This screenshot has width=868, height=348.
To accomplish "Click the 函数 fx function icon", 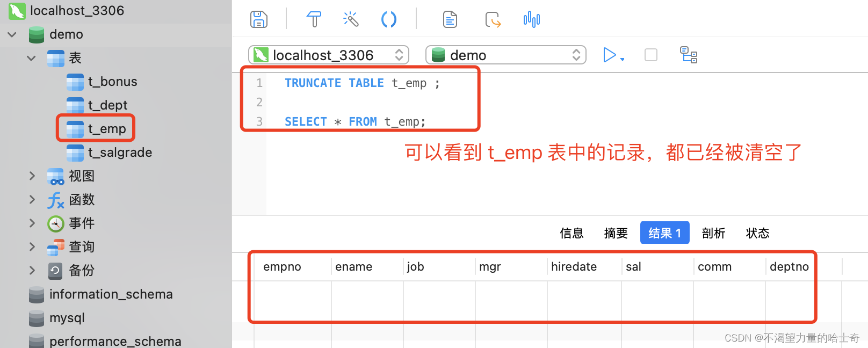I will [56, 200].
